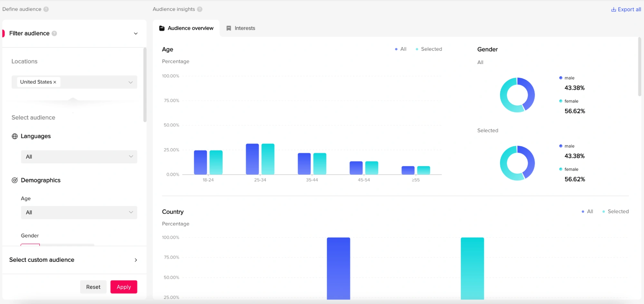This screenshot has height=304, width=644.
Task: Click the blue 25-34 age bar
Action: click(252, 159)
